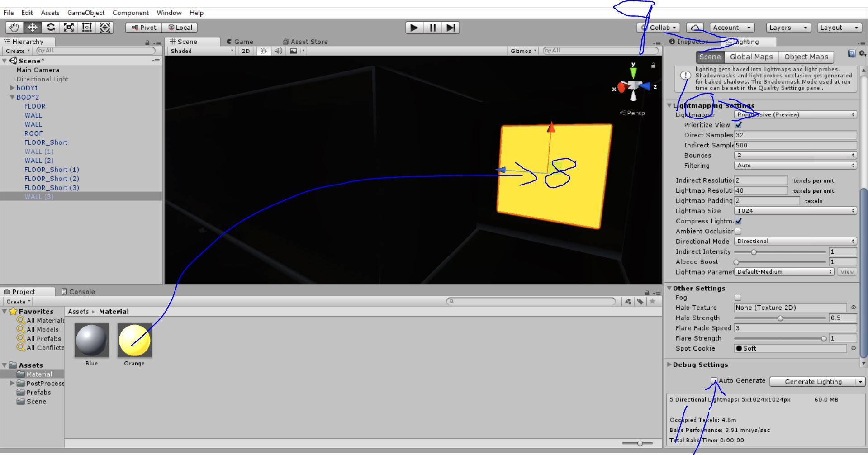Pause the game playback
Screen dimensions: 868x455
pos(433,28)
